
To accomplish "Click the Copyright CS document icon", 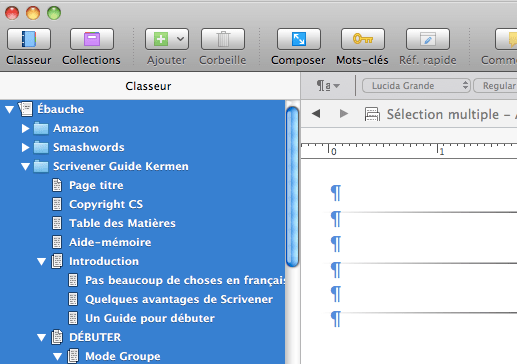I will pyautogui.click(x=57, y=204).
